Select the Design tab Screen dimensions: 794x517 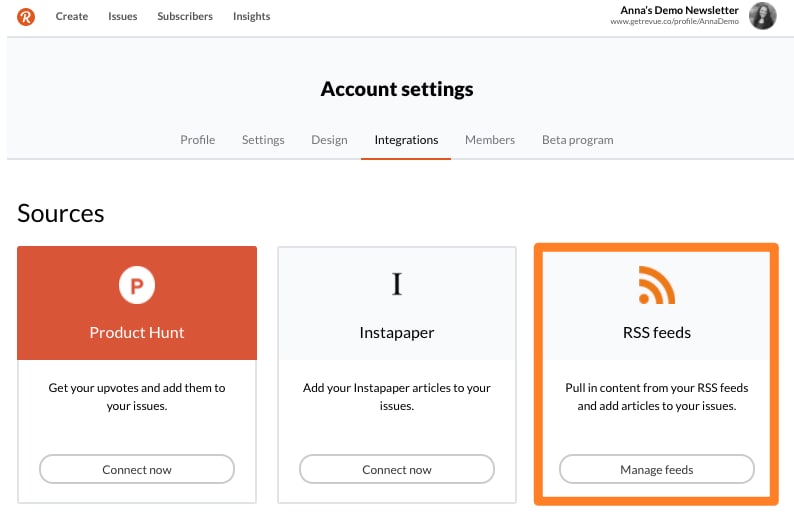click(x=329, y=140)
